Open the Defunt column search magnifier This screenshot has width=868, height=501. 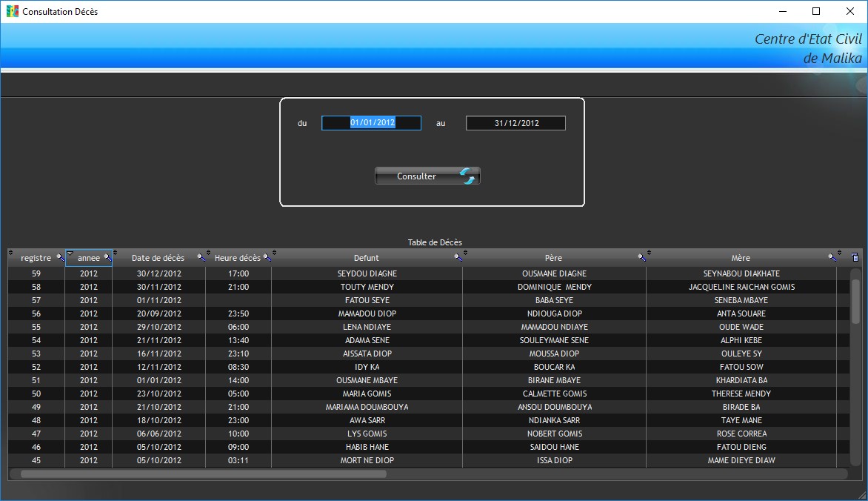pos(458,258)
